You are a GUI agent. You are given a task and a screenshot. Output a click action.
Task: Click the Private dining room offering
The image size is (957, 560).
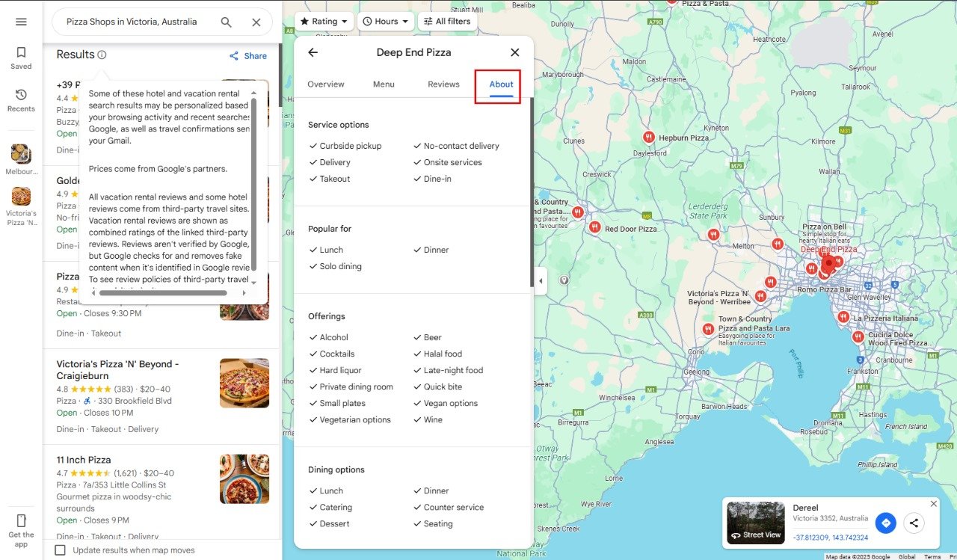(351, 387)
